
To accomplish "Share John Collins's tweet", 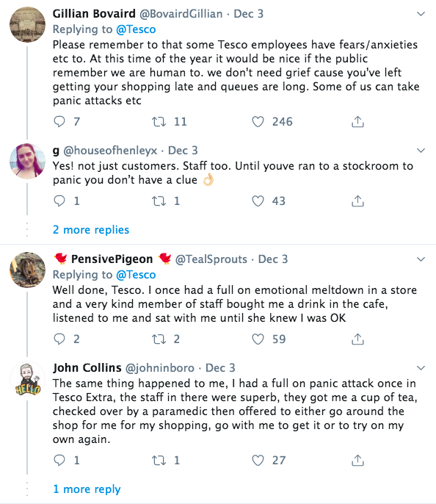I will (x=357, y=460).
